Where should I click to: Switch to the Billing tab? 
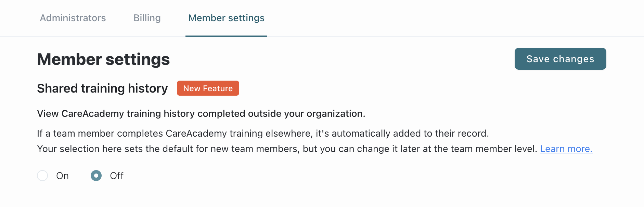click(x=147, y=18)
